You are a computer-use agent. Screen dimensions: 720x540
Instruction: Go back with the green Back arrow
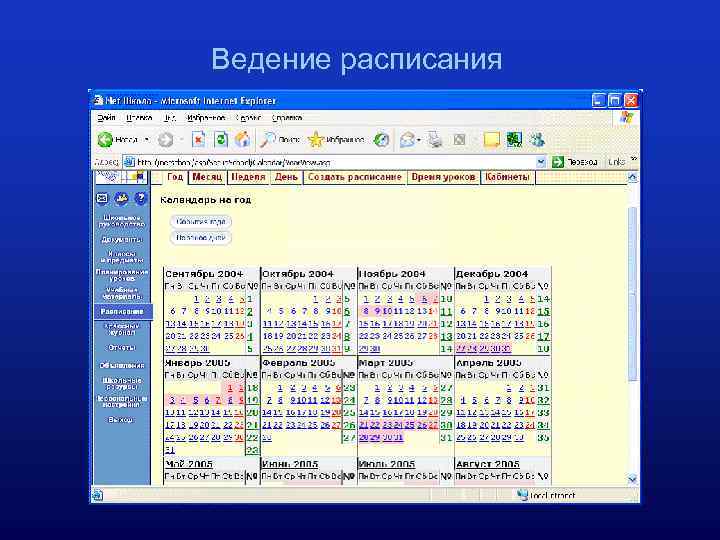tap(105, 140)
